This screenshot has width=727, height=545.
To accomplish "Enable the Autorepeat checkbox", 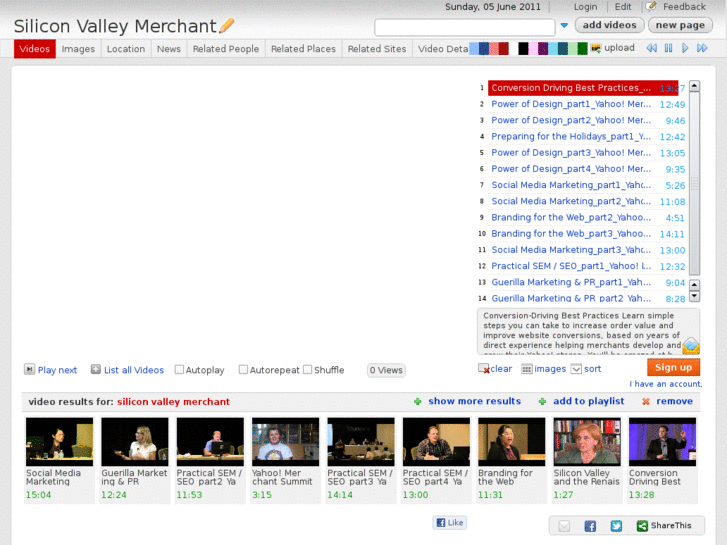I will click(x=243, y=370).
